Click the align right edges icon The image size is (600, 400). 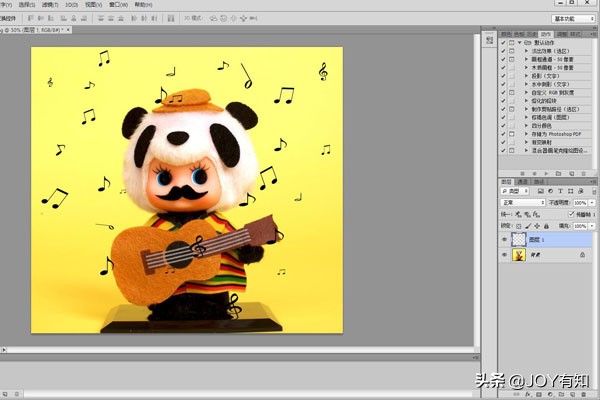pyautogui.click(x=84, y=18)
